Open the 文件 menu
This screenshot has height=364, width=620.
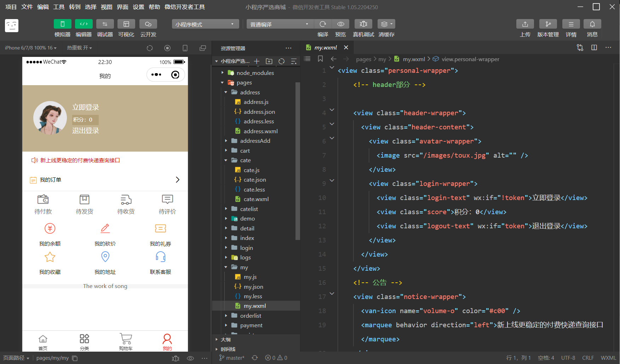point(27,7)
